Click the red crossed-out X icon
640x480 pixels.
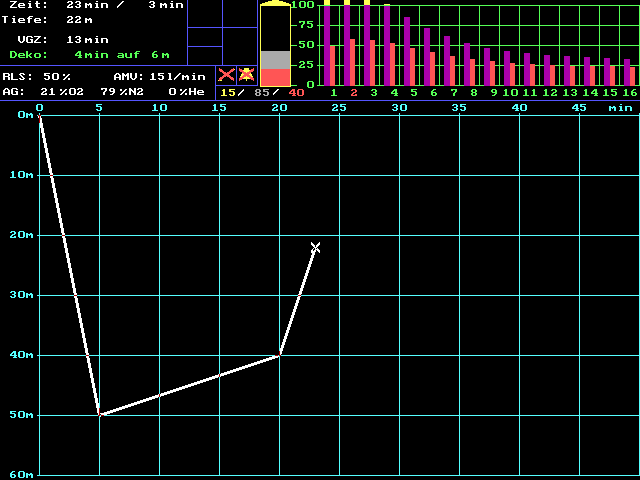click(x=226, y=75)
